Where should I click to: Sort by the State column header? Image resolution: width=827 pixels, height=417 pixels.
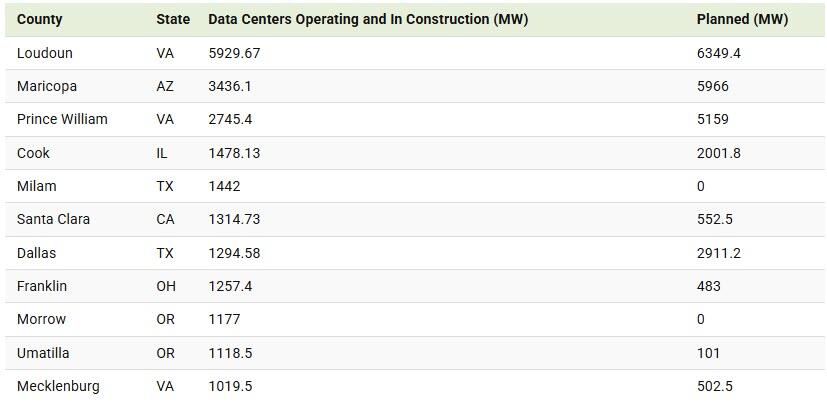point(173,20)
